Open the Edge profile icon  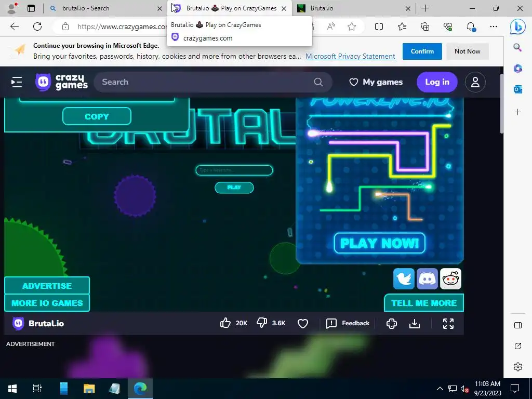(12, 8)
